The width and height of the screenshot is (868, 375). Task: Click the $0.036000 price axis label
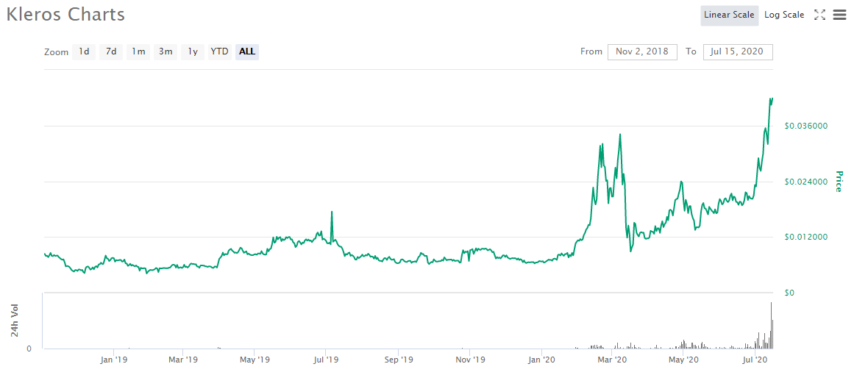tap(806, 126)
